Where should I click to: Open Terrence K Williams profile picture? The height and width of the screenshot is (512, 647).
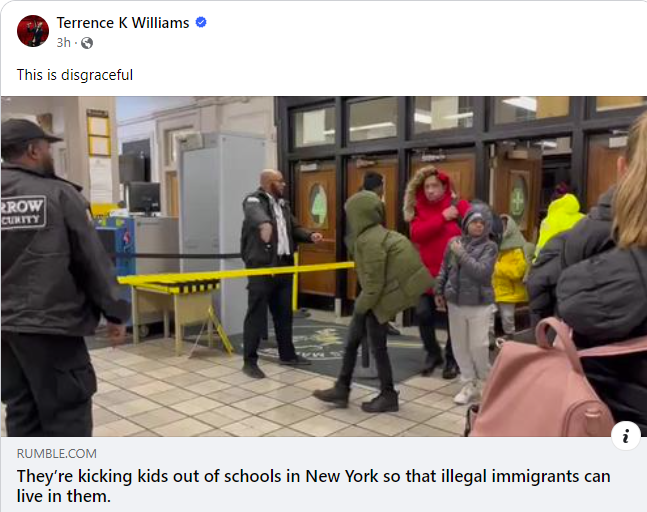click(33, 31)
